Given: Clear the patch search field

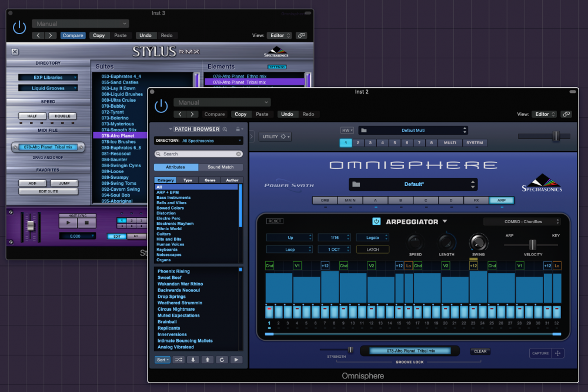Looking at the screenshot, I should click(x=239, y=154).
